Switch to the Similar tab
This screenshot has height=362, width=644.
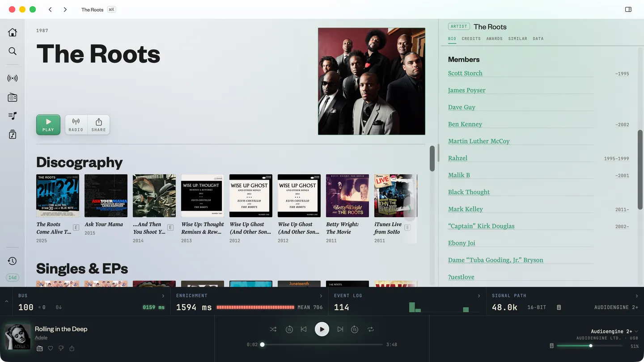517,39
